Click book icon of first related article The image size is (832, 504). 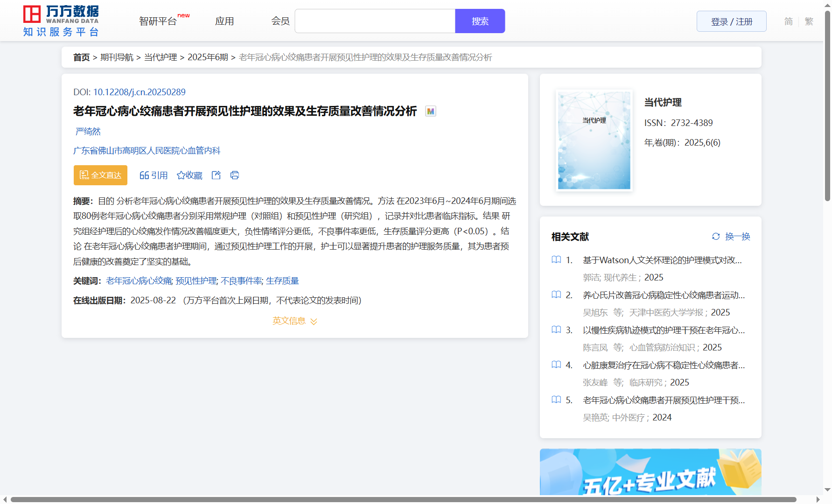pos(556,260)
